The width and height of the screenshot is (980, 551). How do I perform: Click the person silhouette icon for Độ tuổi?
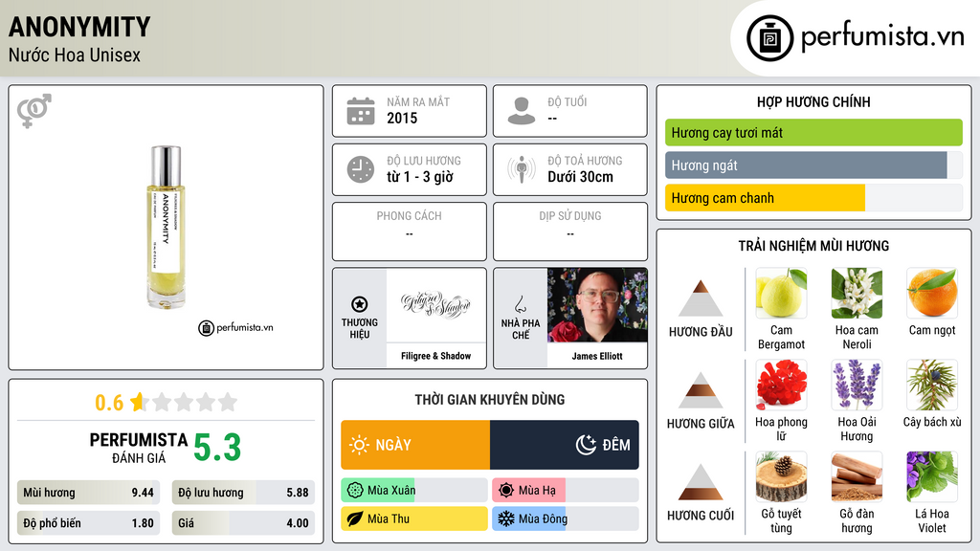pos(522,111)
